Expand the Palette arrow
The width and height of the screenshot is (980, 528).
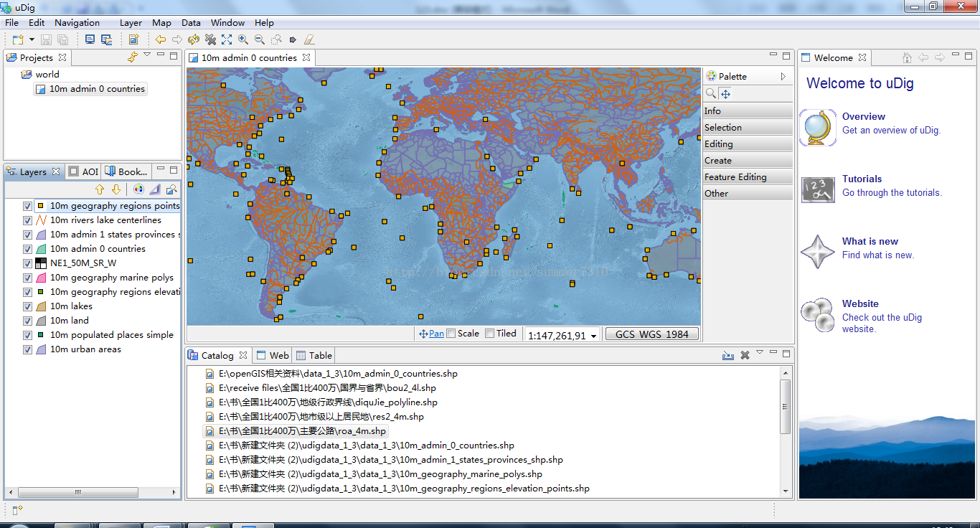pyautogui.click(x=783, y=76)
